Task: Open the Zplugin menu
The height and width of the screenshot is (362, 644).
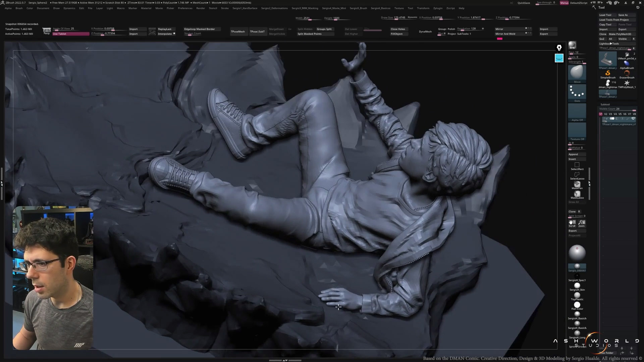Action: tap(438, 8)
